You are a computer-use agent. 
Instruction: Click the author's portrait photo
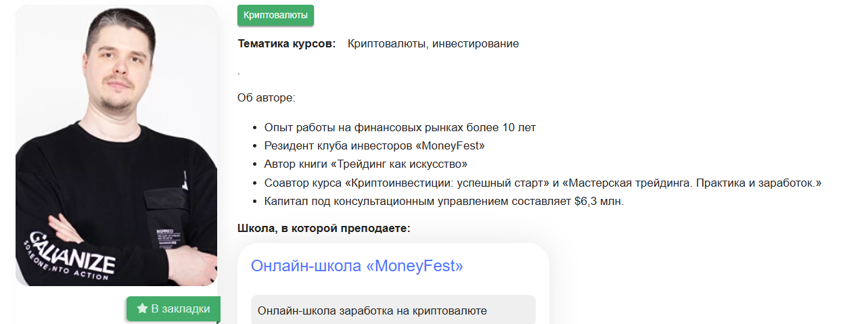point(116,101)
